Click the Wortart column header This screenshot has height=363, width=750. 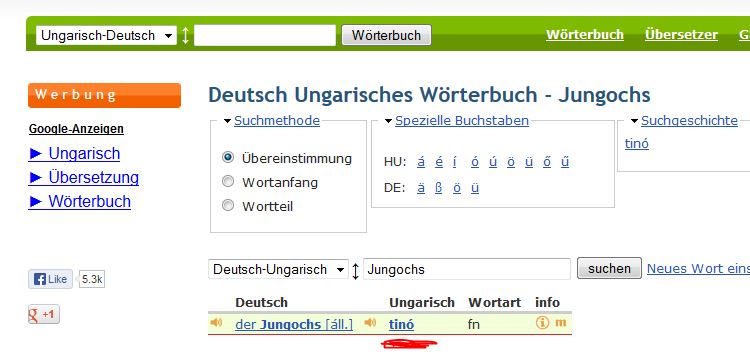pos(495,302)
